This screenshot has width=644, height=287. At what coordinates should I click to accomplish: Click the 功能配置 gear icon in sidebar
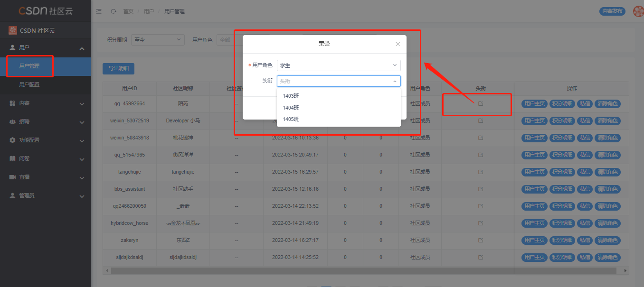[12, 140]
